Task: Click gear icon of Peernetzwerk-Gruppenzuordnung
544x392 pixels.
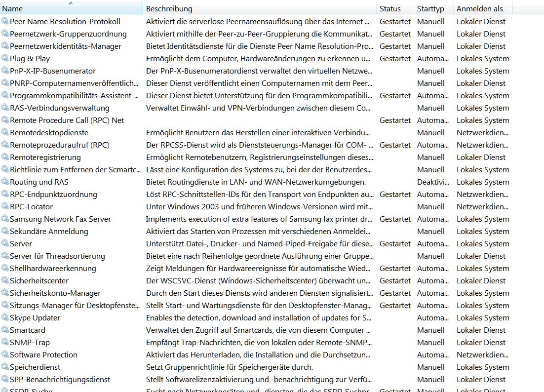Action: coord(5,34)
